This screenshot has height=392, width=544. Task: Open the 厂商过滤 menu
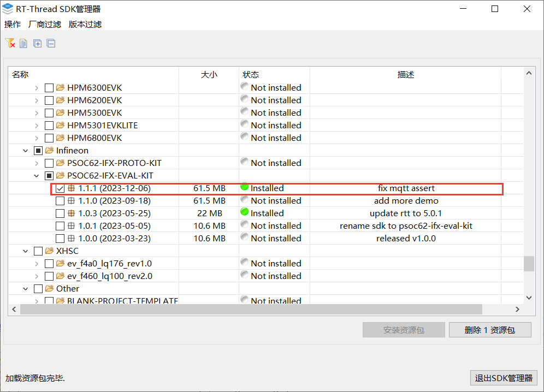coord(45,24)
